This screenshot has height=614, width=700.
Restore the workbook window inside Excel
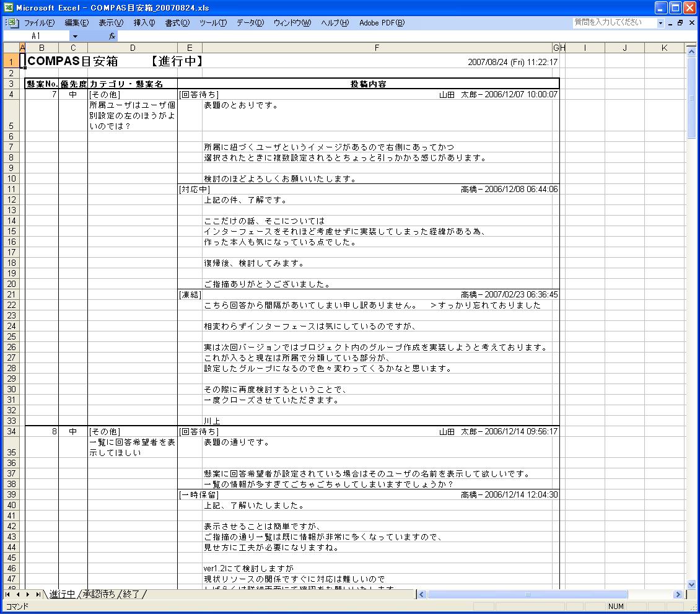680,23
